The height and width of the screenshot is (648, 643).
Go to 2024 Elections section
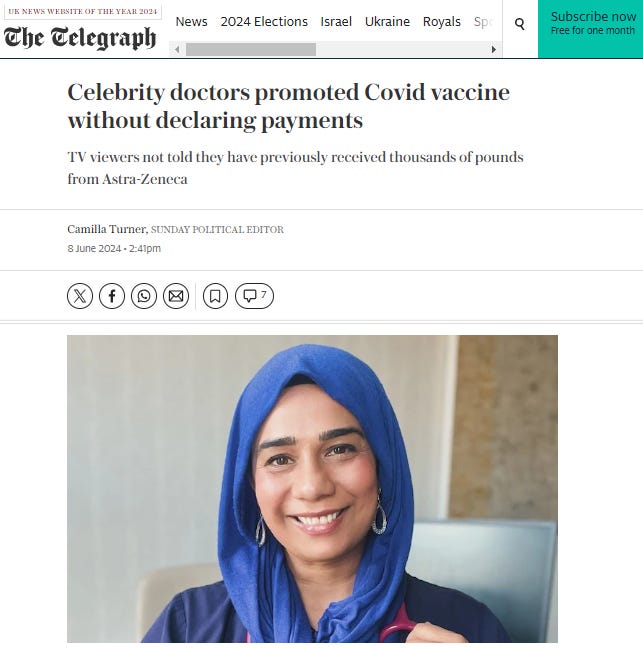pyautogui.click(x=264, y=21)
